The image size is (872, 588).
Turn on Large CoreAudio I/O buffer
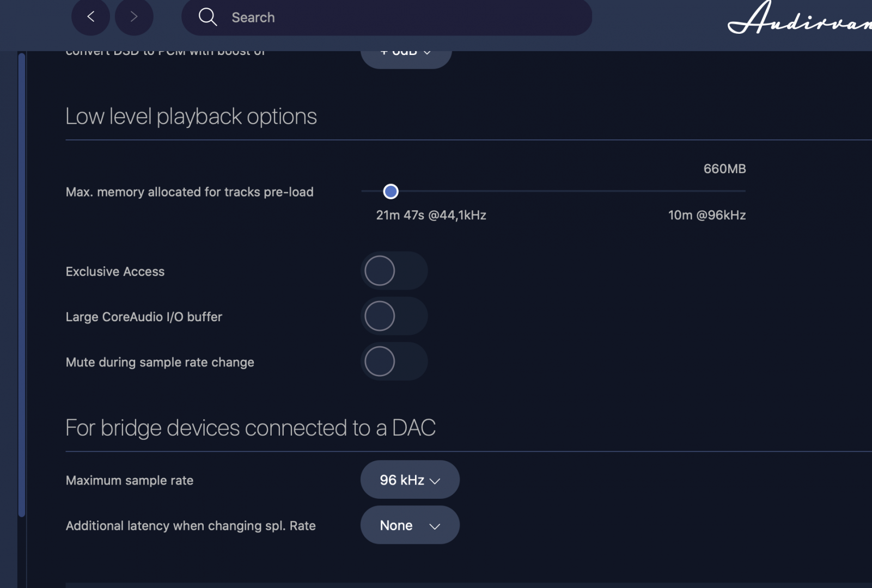[x=394, y=316]
